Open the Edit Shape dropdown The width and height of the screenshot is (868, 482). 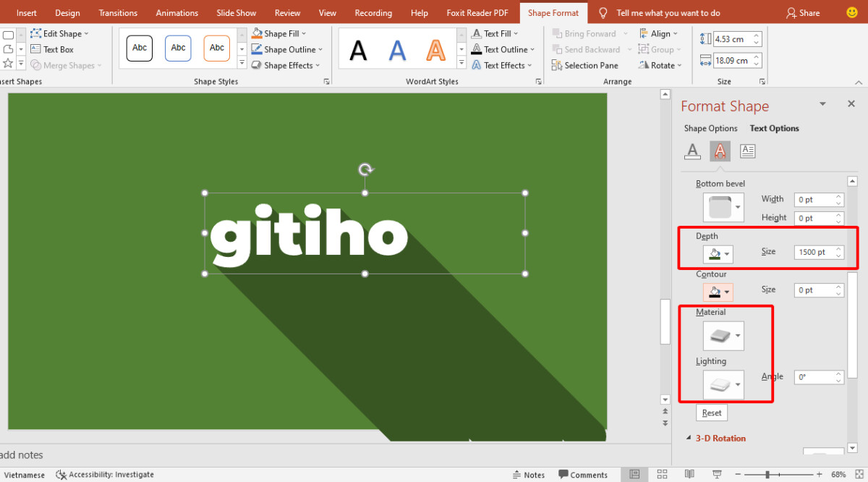point(63,33)
